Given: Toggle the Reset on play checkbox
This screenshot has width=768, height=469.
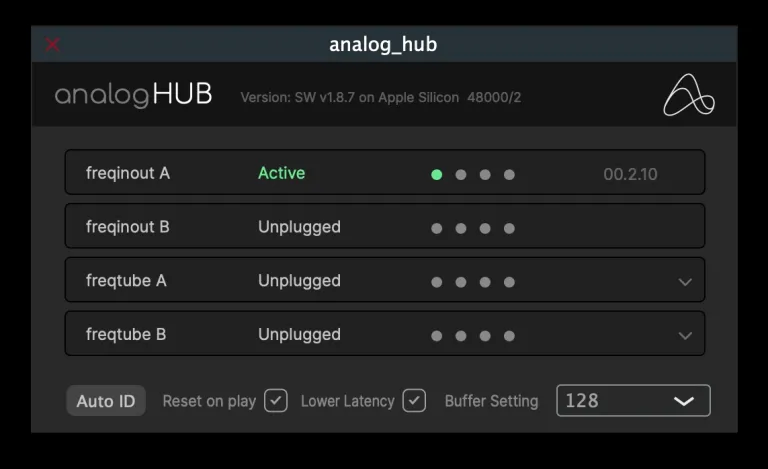Looking at the screenshot, I should pyautogui.click(x=276, y=400).
